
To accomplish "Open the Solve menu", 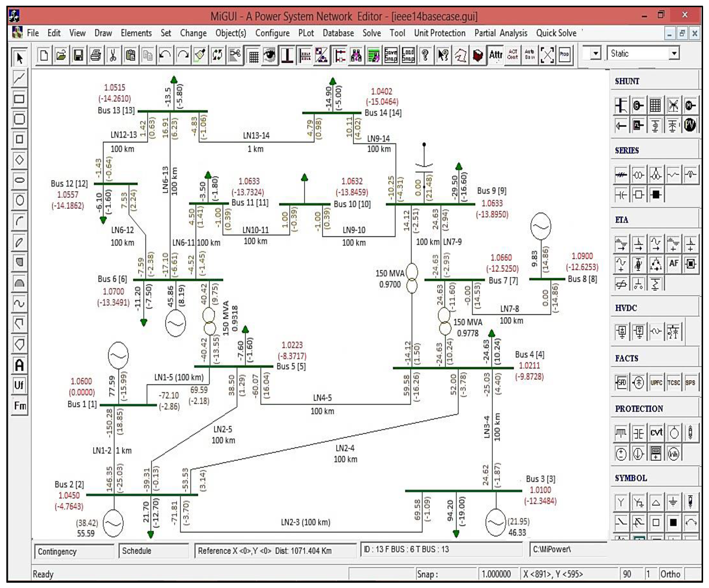I will click(x=371, y=33).
